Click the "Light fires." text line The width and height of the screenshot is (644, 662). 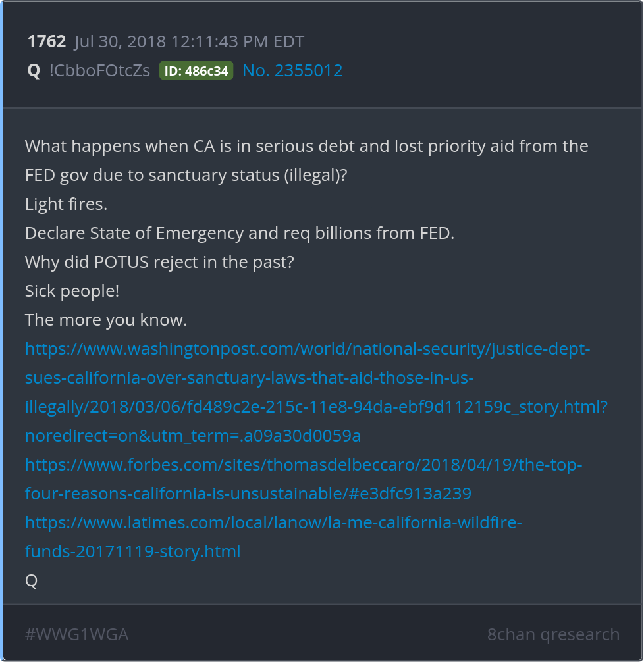click(66, 204)
